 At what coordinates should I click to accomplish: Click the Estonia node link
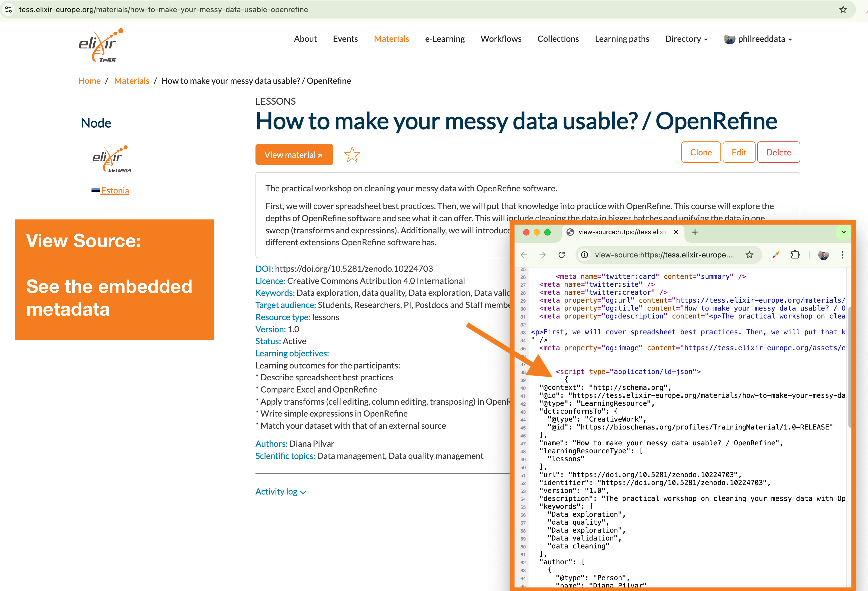coord(115,190)
